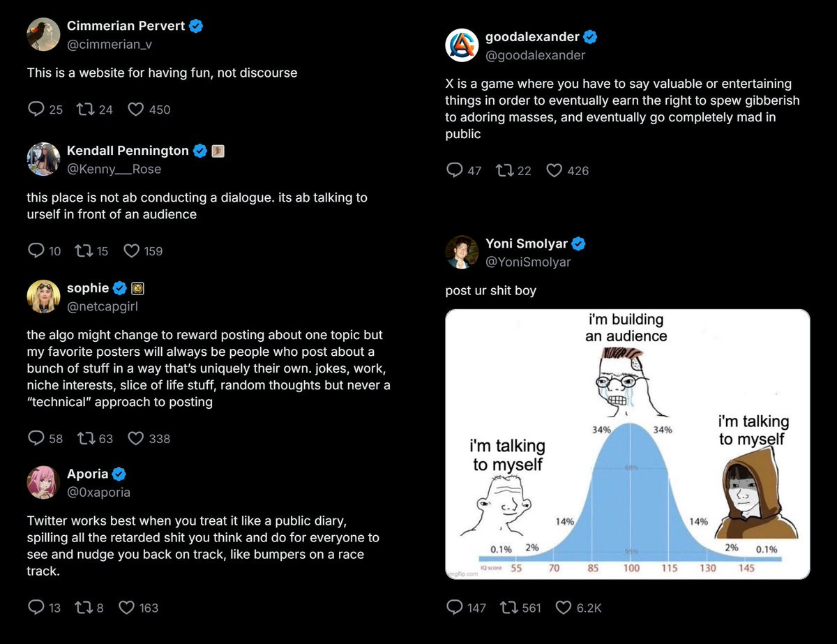Click sophie's affiliation badge icon
This screenshot has width=837, height=644.
138,288
